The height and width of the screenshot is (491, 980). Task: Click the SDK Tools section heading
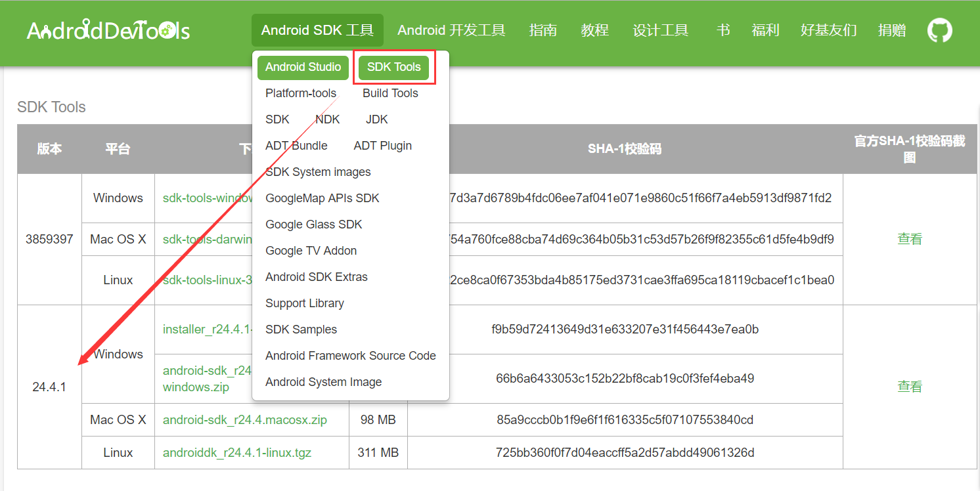pos(51,107)
